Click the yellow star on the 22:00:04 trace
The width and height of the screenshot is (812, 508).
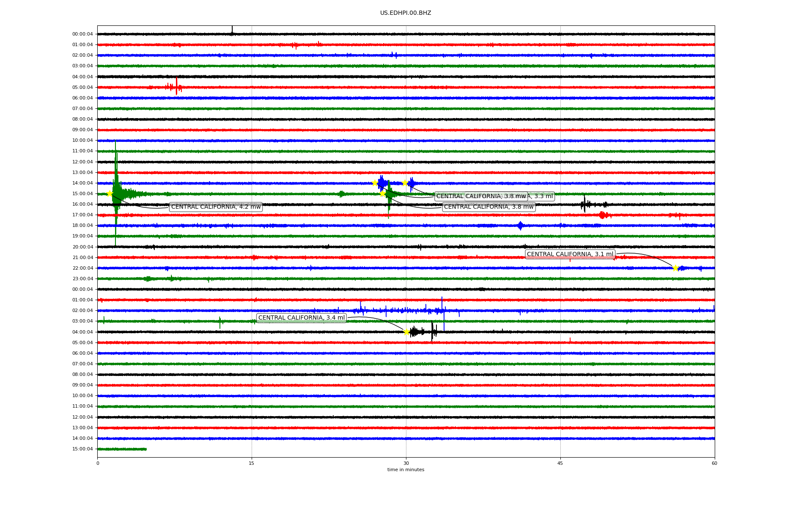(675, 268)
